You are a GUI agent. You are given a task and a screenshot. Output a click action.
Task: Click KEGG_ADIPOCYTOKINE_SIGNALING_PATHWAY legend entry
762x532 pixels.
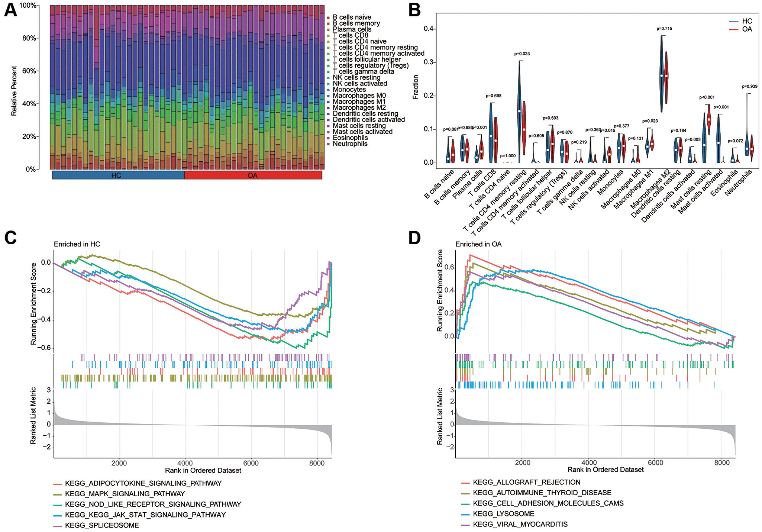tap(138, 483)
